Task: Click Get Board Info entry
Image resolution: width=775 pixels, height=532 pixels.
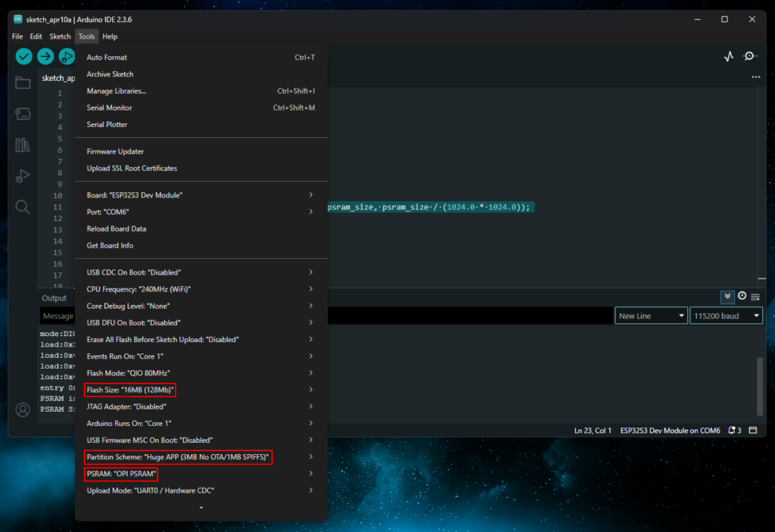Action: click(x=110, y=245)
